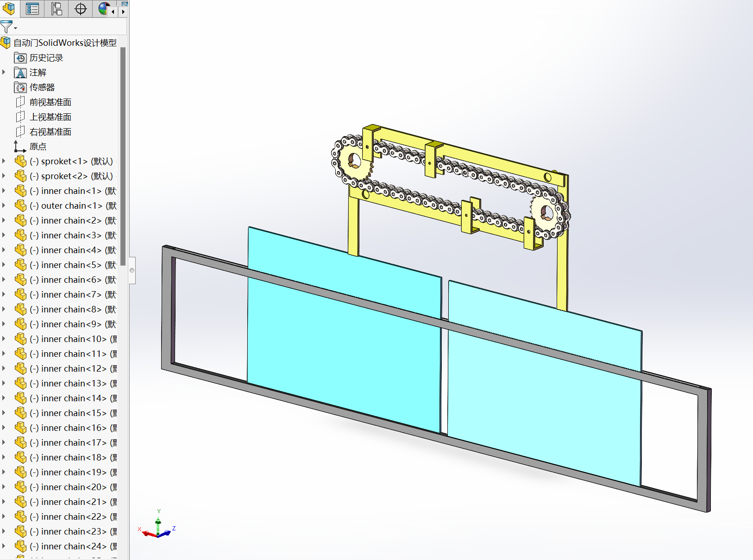
Task: Expand the 注解 annotations node
Action: pyautogui.click(x=4, y=72)
